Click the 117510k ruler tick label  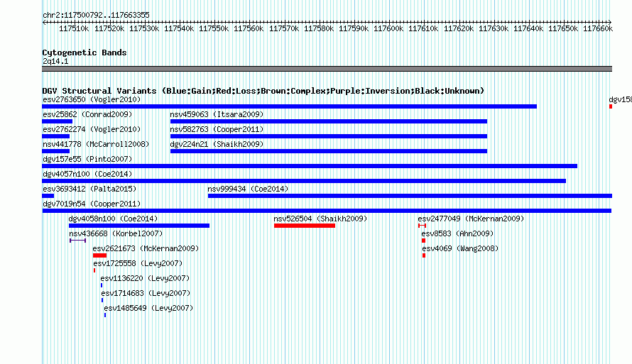click(x=74, y=28)
